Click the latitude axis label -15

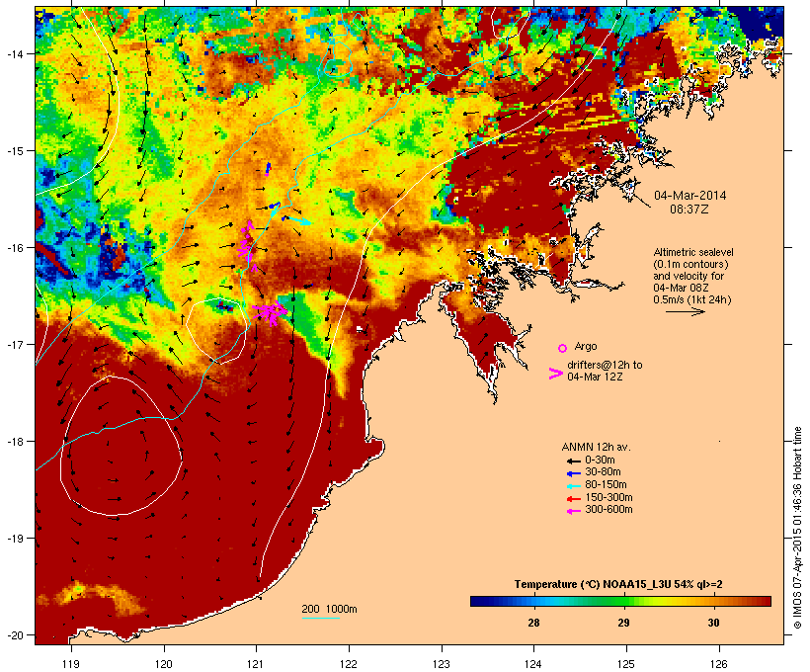tap(14, 151)
